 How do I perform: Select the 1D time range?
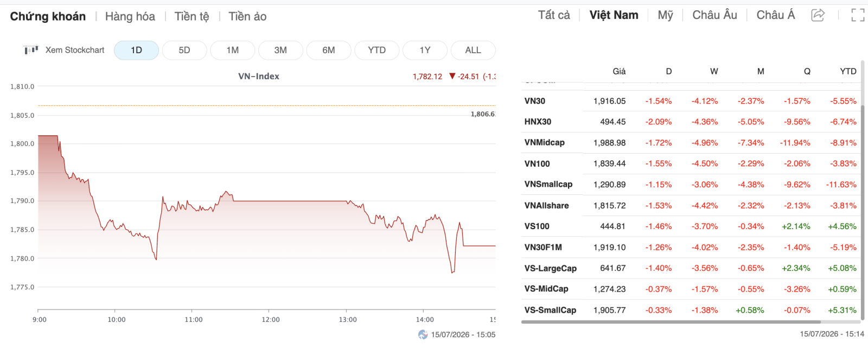[x=136, y=50]
